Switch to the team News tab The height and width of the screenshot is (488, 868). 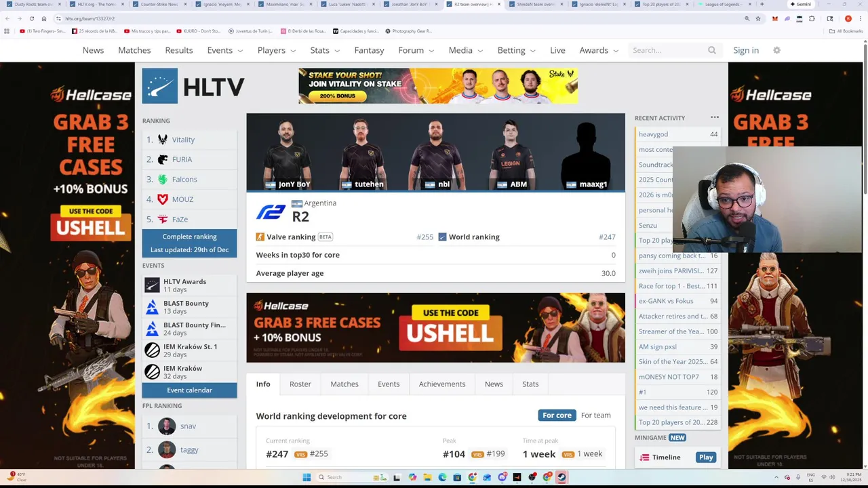[494, 384]
